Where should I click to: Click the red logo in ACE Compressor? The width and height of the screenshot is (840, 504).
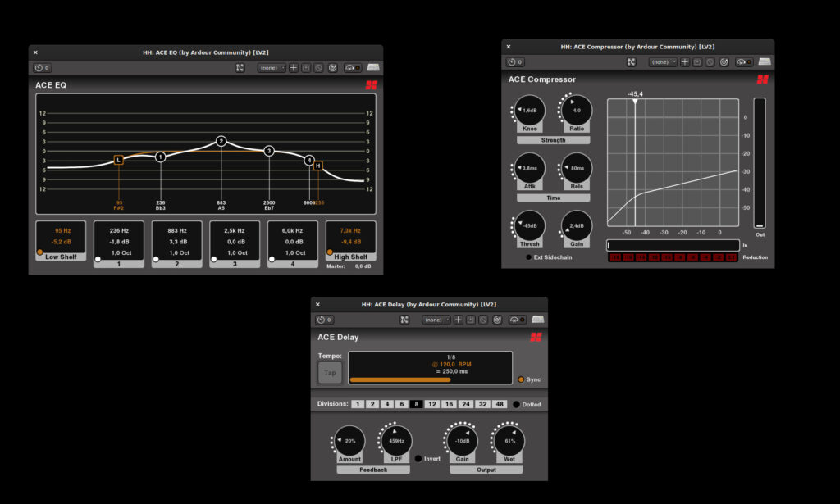click(x=762, y=79)
